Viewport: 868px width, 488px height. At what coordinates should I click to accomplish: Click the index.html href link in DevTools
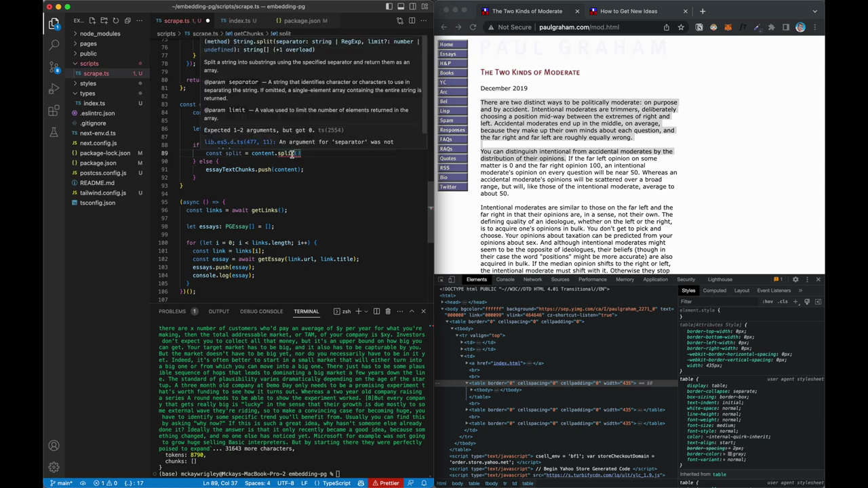point(507,363)
